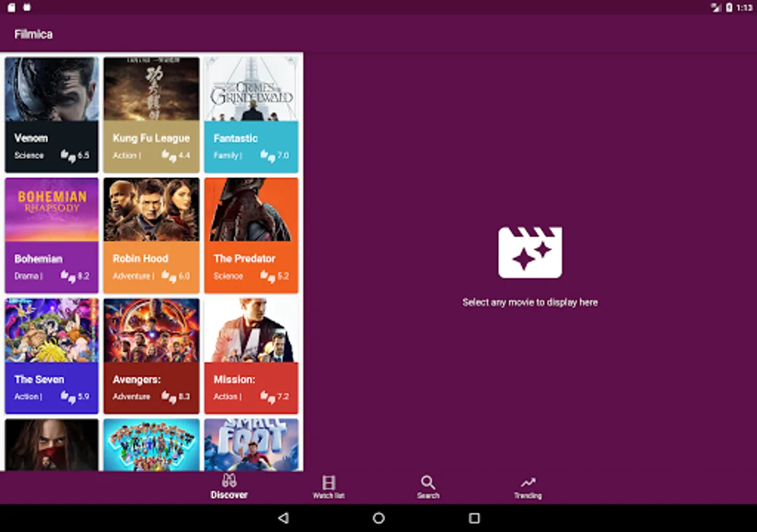The height and width of the screenshot is (532, 757).
Task: Click the thumbs rating icon on The Seven
Action: [x=68, y=397]
